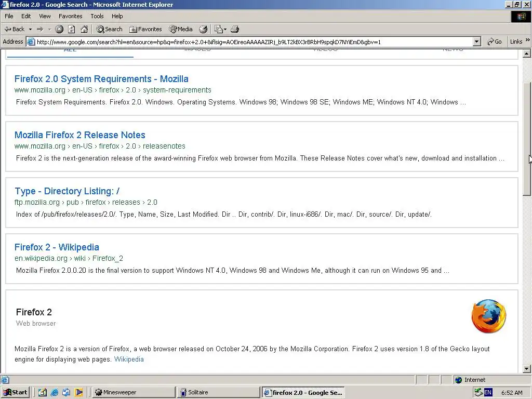The height and width of the screenshot is (399, 532).
Task: Click the vertical scrollbar up arrow
Action: pos(527,54)
